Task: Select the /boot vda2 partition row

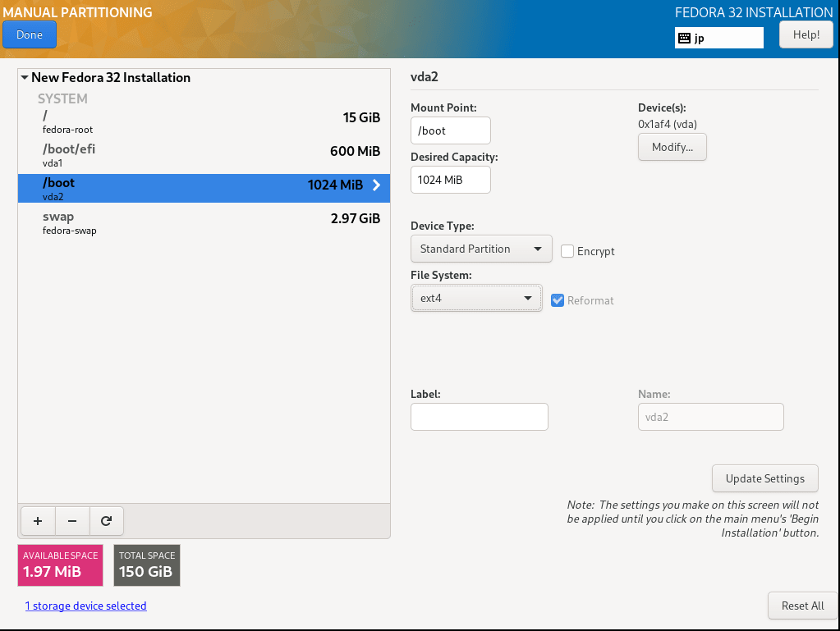Action: [x=204, y=189]
